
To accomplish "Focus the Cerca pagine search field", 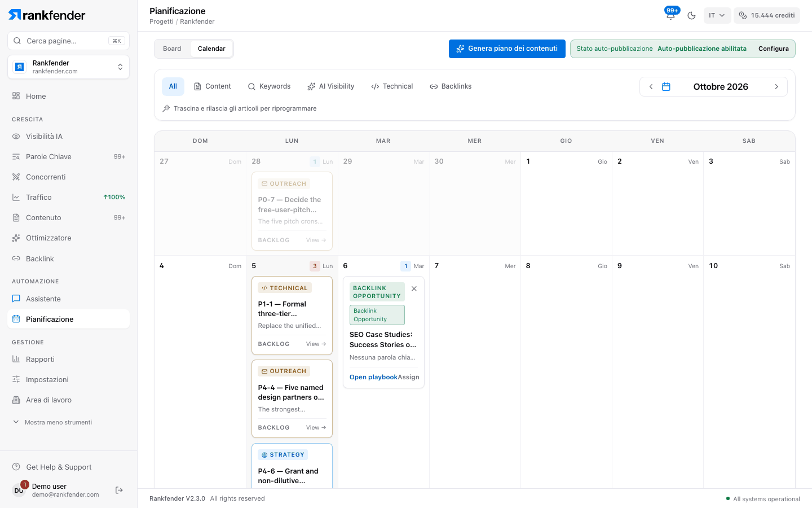I will click(x=68, y=41).
